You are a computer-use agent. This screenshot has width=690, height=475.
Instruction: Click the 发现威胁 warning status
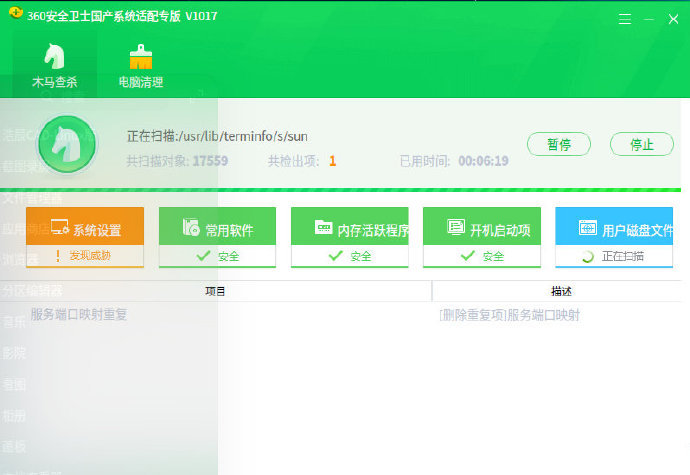pos(84,255)
